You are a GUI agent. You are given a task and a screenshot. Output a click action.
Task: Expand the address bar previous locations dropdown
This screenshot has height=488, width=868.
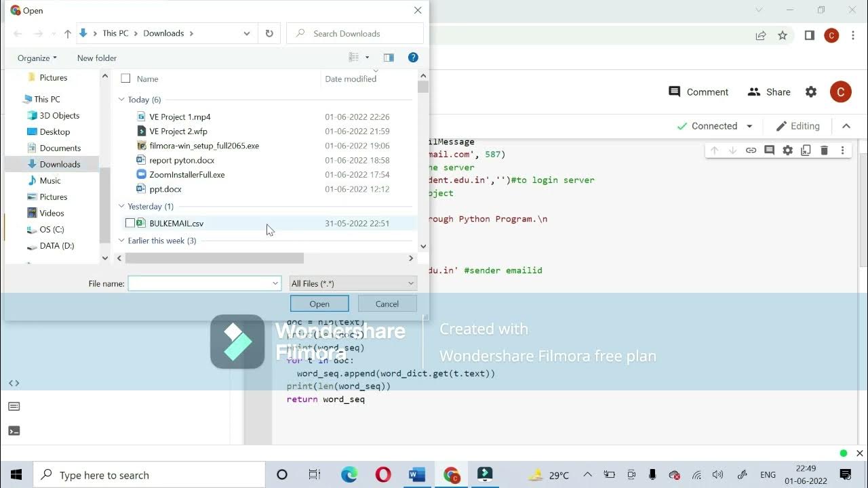point(246,33)
